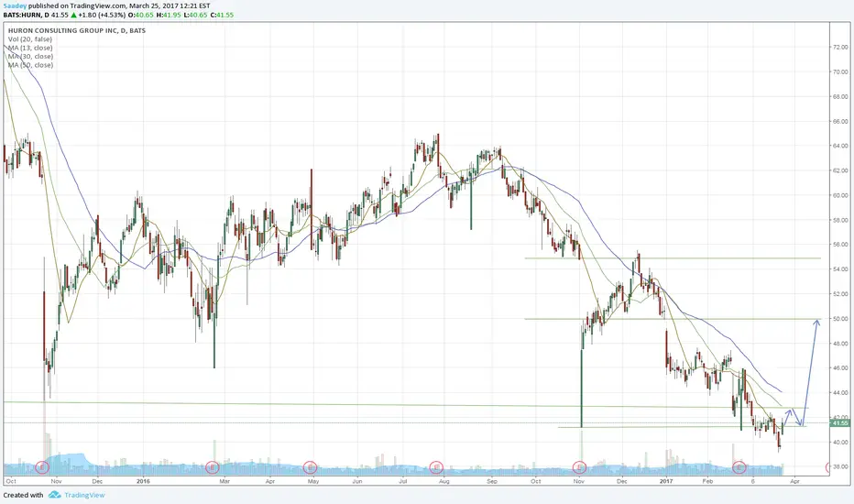This screenshot has height=504, width=854.
Task: Open the Saadey author profile link
Action: coord(15,6)
